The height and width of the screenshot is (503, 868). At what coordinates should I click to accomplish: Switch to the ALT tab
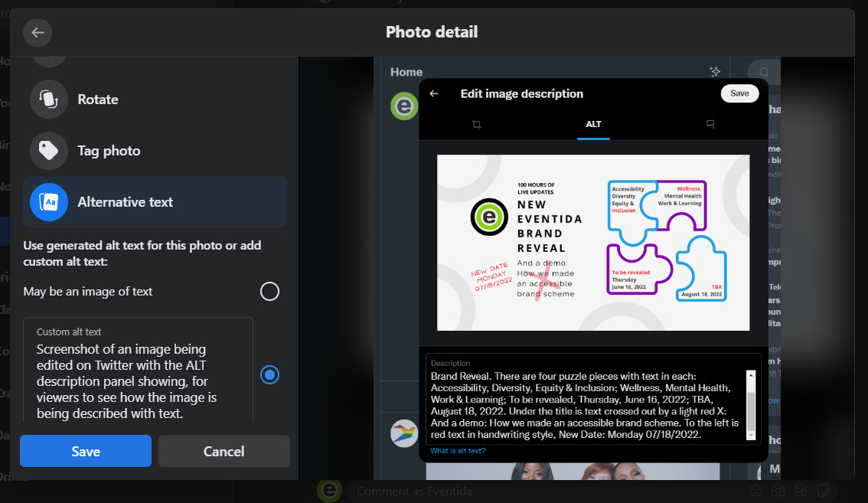(593, 124)
